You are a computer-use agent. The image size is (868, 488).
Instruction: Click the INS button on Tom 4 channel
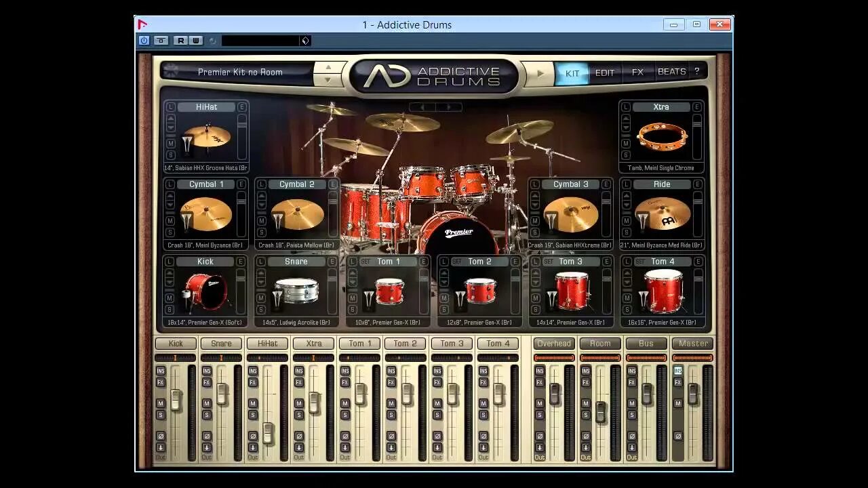[484, 371]
